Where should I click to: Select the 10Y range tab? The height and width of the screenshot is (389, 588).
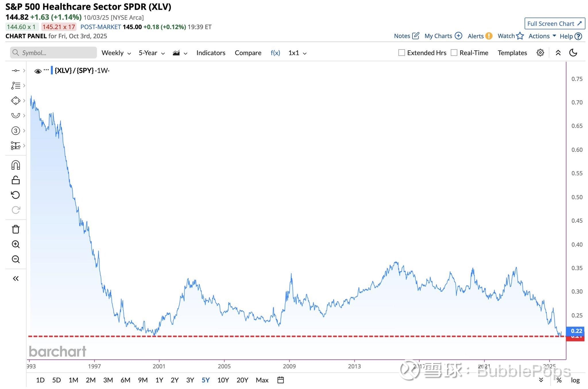(x=223, y=380)
